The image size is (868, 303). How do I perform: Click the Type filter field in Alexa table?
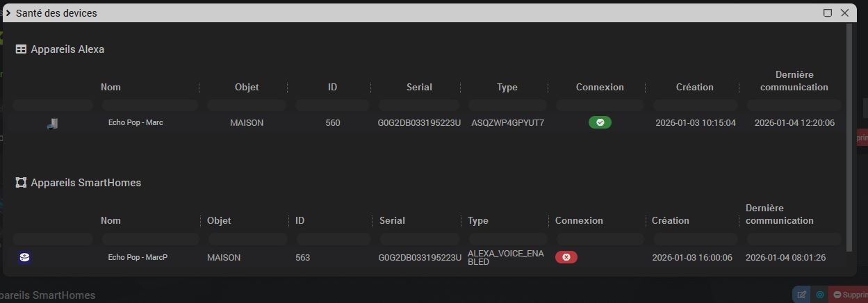[x=507, y=106]
